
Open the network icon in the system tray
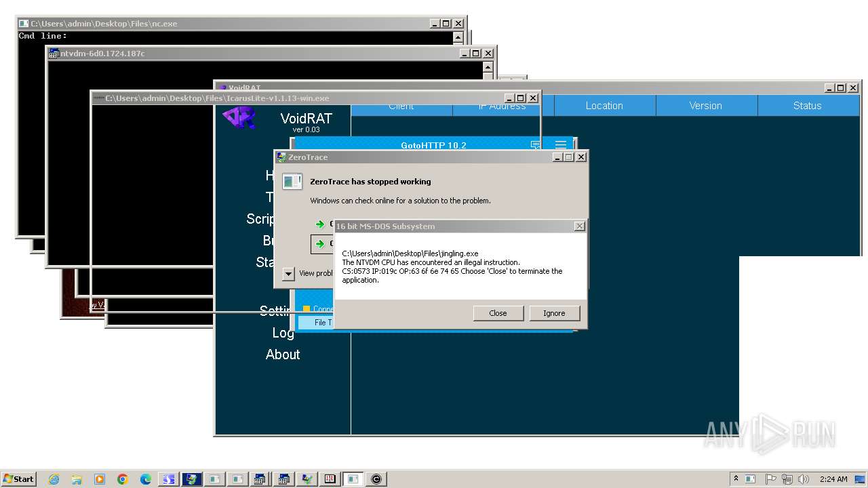tap(787, 479)
